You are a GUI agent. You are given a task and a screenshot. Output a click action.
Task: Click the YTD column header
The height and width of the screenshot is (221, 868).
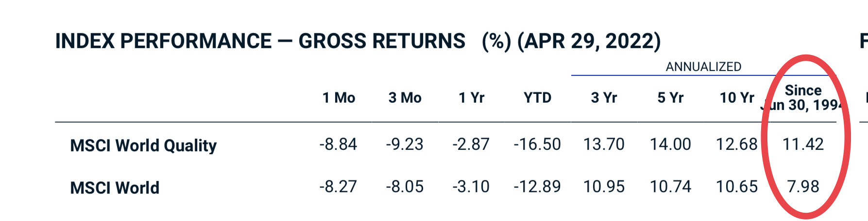point(537,98)
